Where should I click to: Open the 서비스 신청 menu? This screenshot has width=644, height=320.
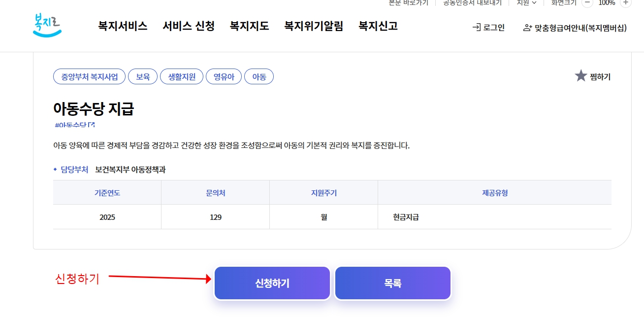pos(188,26)
